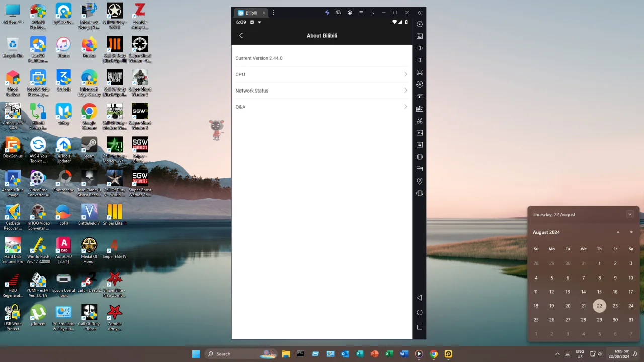Open PowerPoint from the taskbar
The width and height of the screenshot is (644, 362).
[374, 354]
